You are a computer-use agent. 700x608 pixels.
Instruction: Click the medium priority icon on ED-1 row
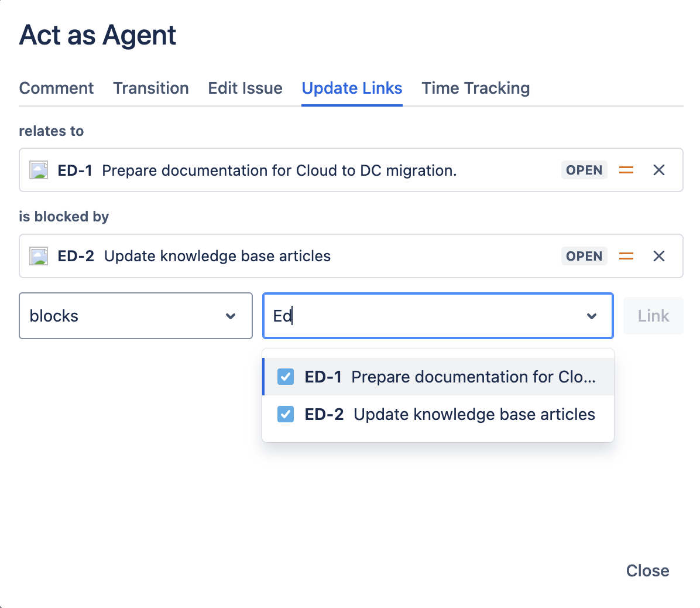(626, 170)
